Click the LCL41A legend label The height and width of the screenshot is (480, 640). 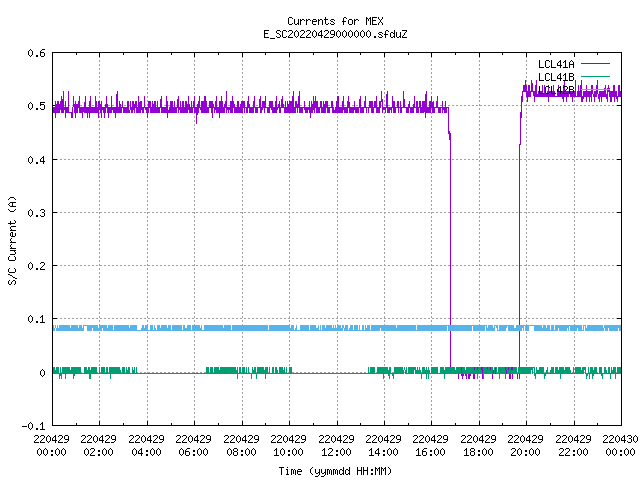[x=556, y=64]
